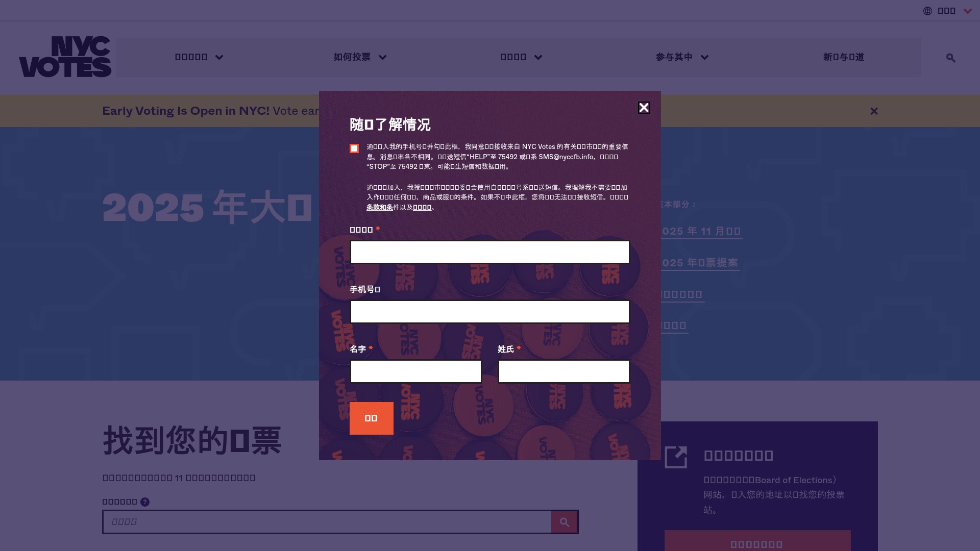
Task: Open the site search magnifier icon
Action: click(950, 58)
